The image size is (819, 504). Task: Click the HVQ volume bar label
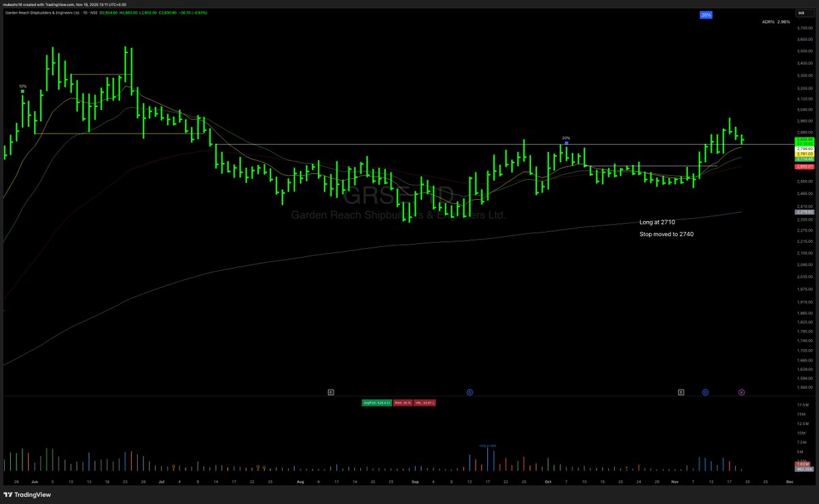[487, 445]
